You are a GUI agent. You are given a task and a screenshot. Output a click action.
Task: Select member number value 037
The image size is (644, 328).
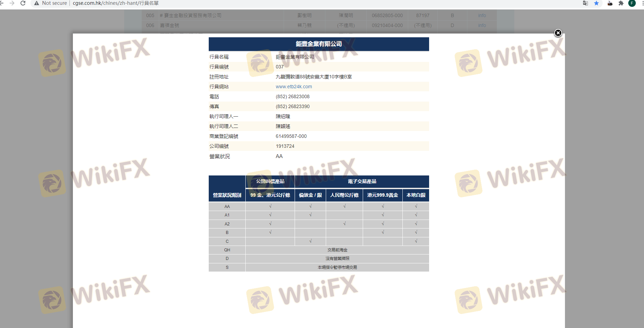[x=280, y=67]
